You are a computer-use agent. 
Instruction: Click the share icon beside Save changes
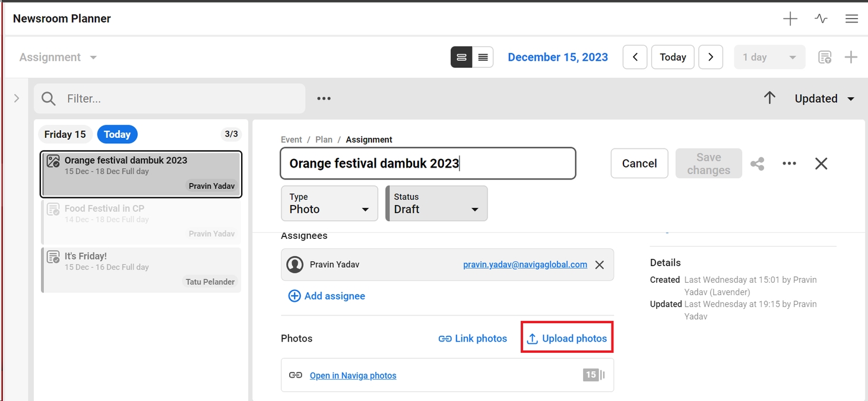tap(757, 164)
